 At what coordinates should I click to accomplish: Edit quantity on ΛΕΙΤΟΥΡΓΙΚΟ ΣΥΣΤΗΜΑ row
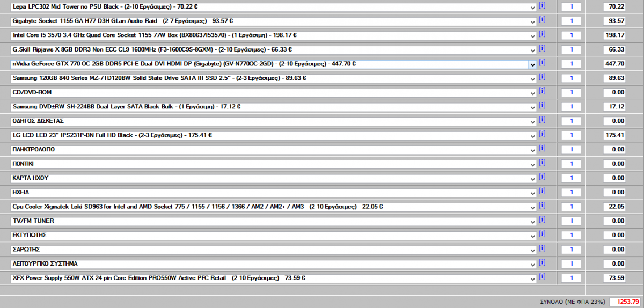pyautogui.click(x=571, y=264)
